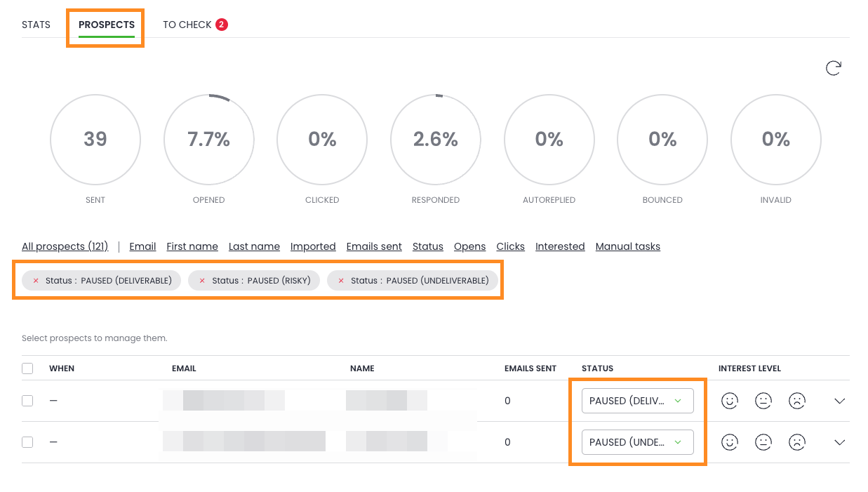Screen dimensions: 868x492
Task: Set first prospect's interest to neutral face
Action: [x=763, y=401]
